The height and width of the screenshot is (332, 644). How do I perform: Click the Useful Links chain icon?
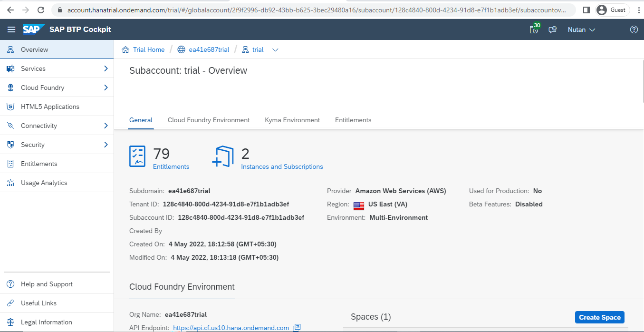10,303
